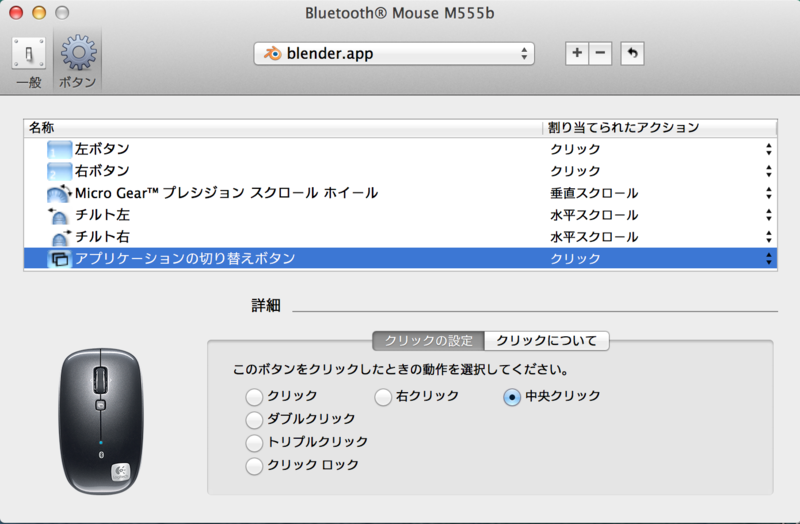This screenshot has width=800, height=524.
Task: Click the チルト左 row icon
Action: (59, 215)
